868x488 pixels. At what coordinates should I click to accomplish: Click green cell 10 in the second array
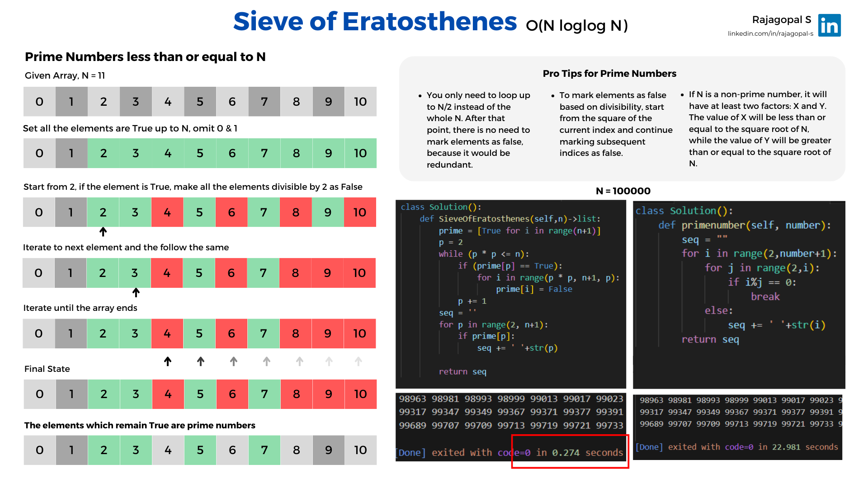click(x=360, y=153)
